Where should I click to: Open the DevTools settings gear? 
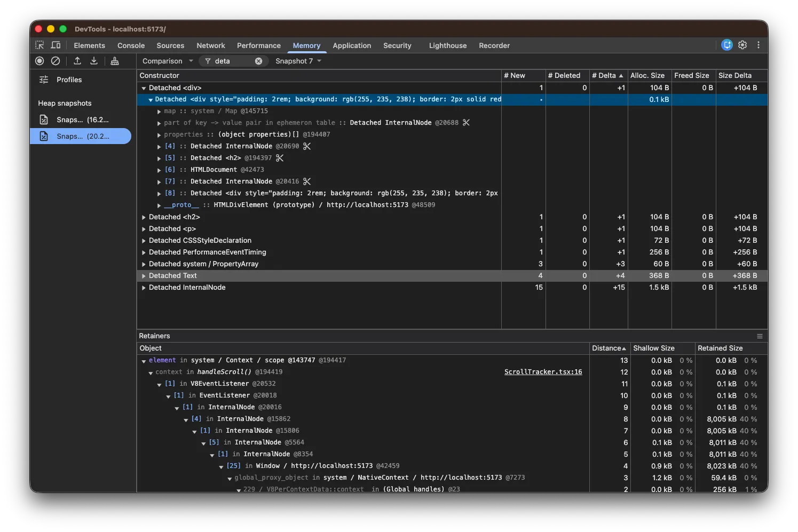point(742,45)
